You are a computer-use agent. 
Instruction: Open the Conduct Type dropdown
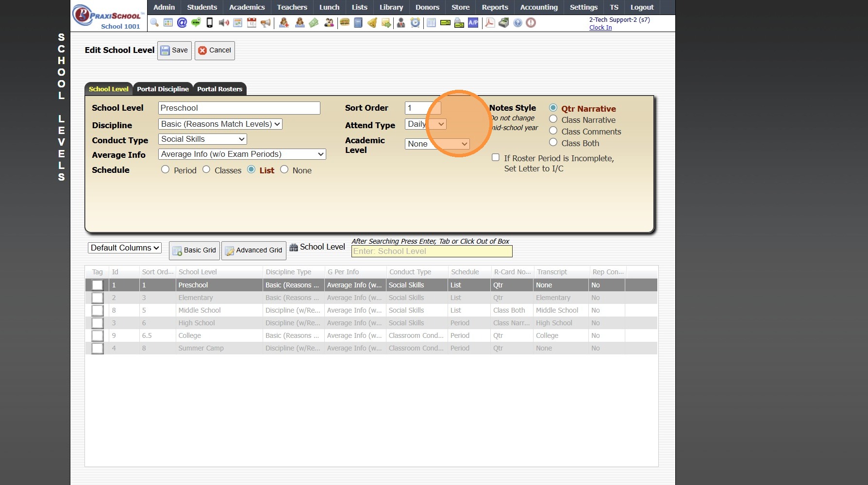coord(202,139)
